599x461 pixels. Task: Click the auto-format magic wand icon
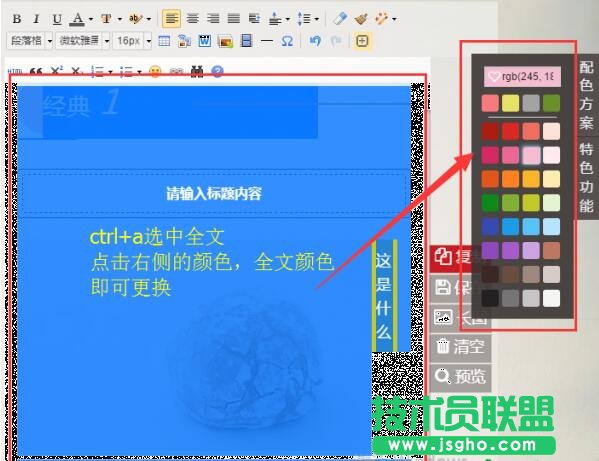point(381,18)
